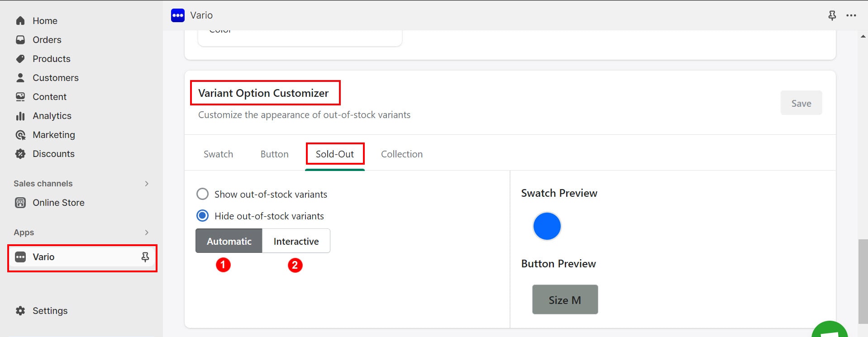The height and width of the screenshot is (337, 868).
Task: Click the Online Store storefront icon
Action: (20, 203)
